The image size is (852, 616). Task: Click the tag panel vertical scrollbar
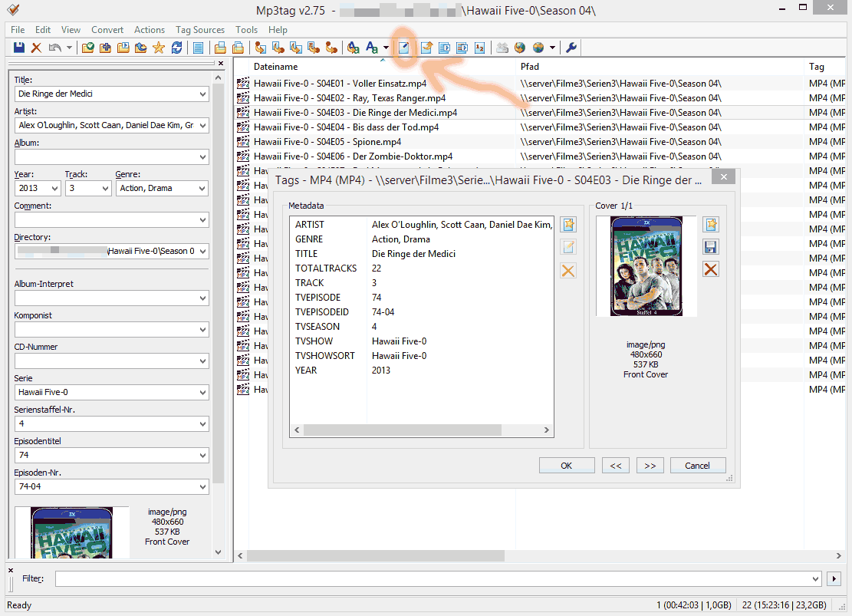click(x=218, y=283)
